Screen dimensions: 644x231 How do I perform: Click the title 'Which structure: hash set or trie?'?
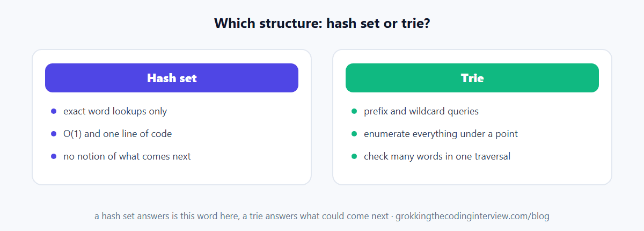pyautogui.click(x=322, y=24)
